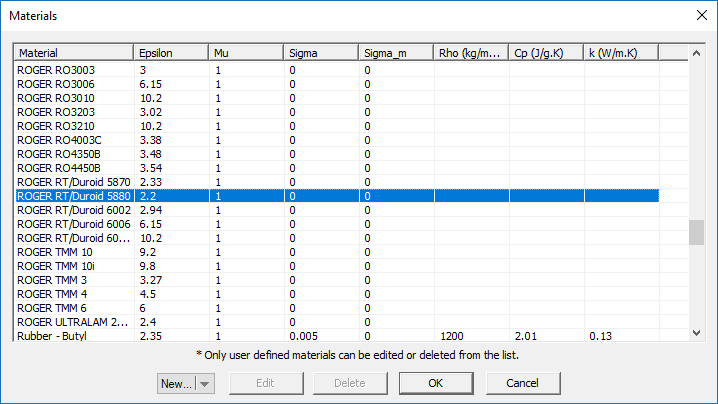Image resolution: width=718 pixels, height=404 pixels.
Task: Select highlighted ROGER RT/Duroid 5880 row
Action: click(337, 196)
